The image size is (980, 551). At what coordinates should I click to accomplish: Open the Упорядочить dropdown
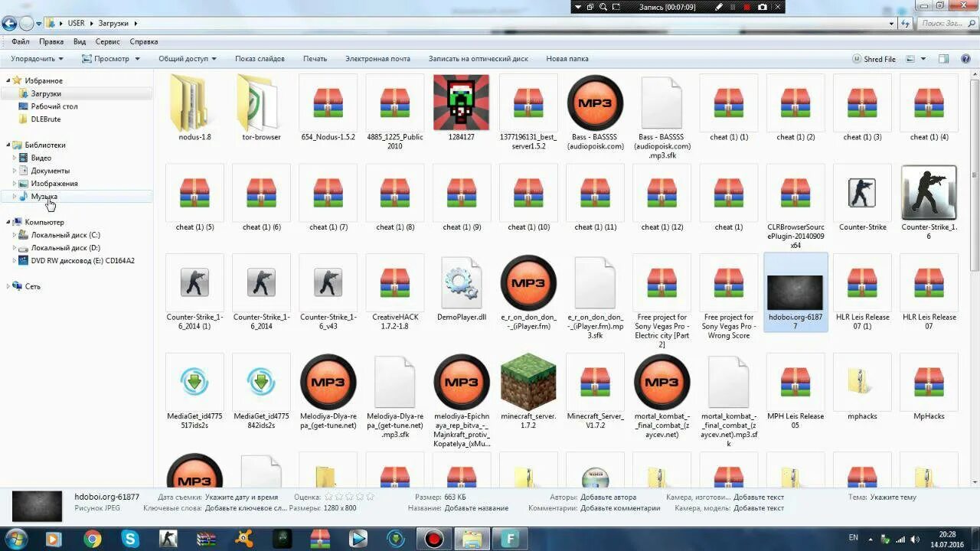pyautogui.click(x=38, y=59)
